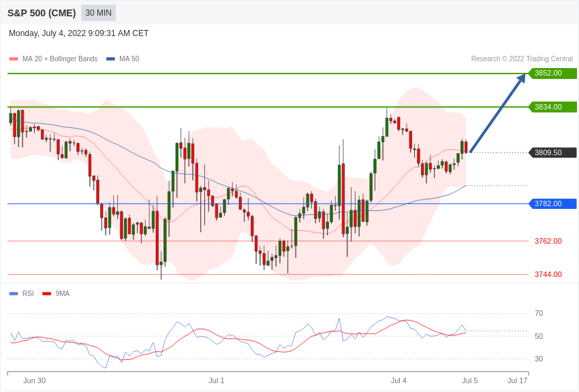Click the 'Jul 4' date axis label

pos(398,380)
